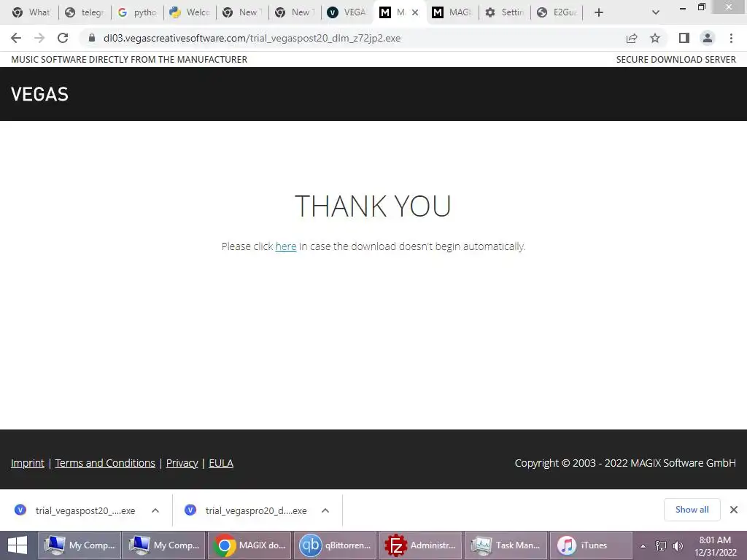Click the browser forward arrow
This screenshot has width=747, height=560.
click(x=39, y=38)
